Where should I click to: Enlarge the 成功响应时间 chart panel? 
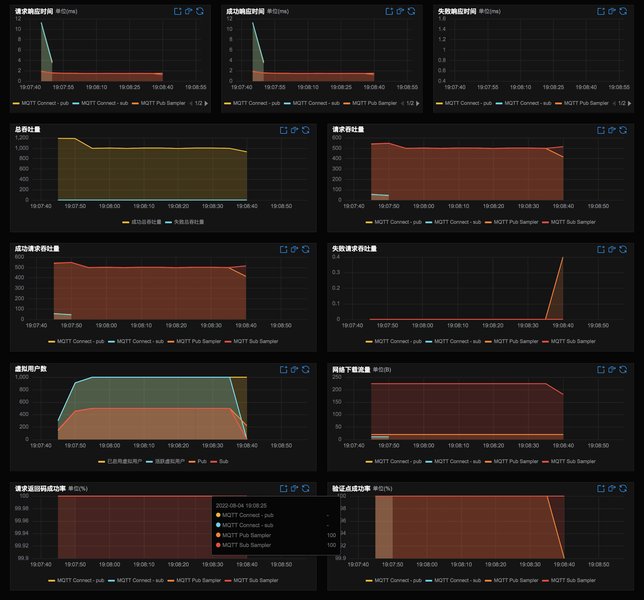pyautogui.click(x=389, y=11)
